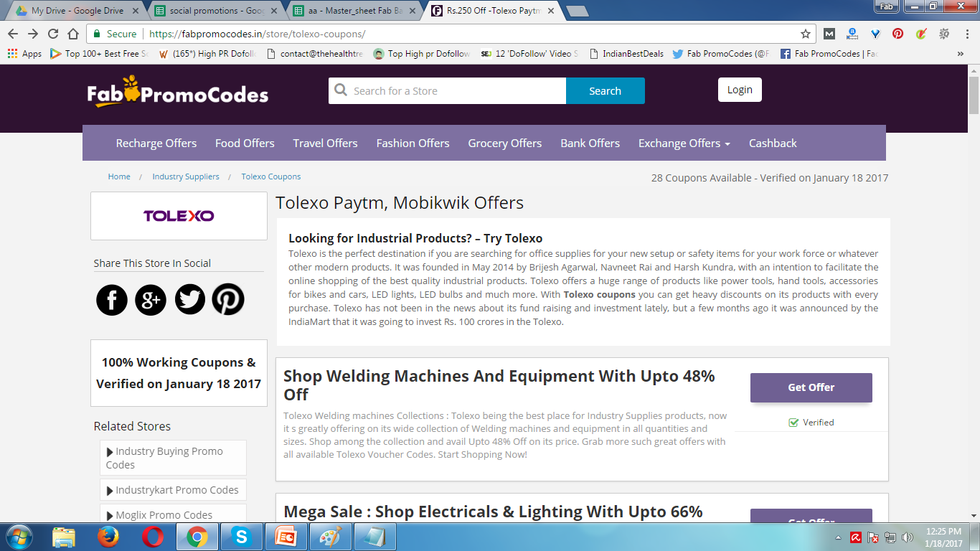This screenshot has width=980, height=551.
Task: Open Moglix Promo Codes link
Action: click(173, 514)
